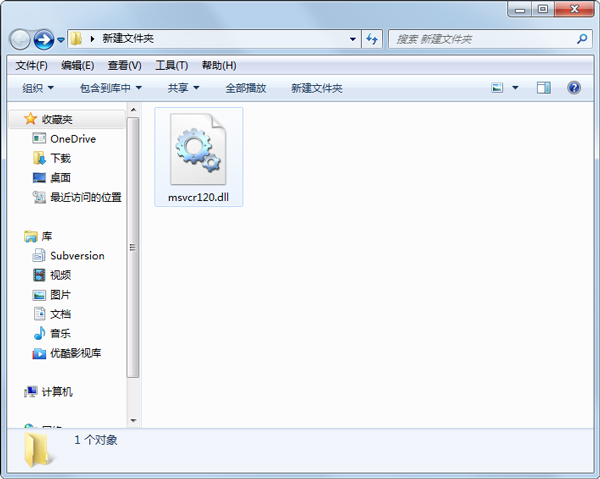Viewport: 600px width, 479px height.
Task: Open the 下载 folder in favorites
Action: [60, 158]
